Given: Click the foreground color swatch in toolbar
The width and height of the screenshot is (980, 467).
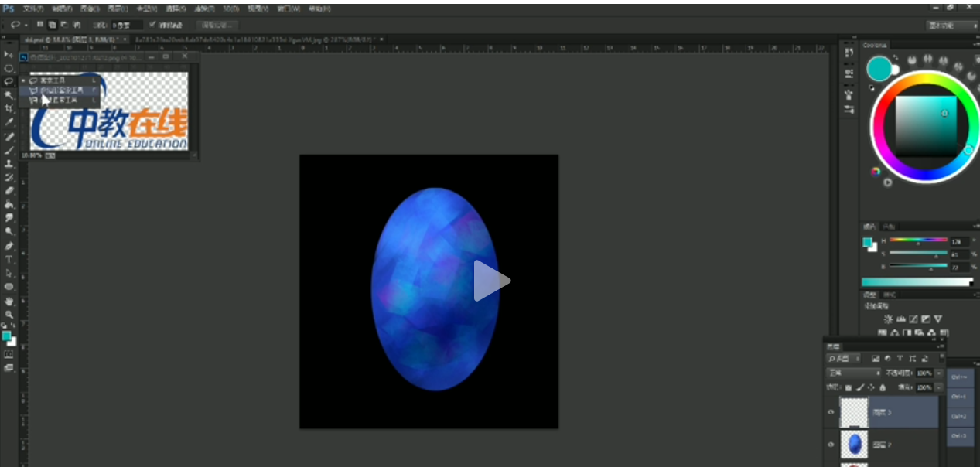Looking at the screenshot, I should (6, 336).
